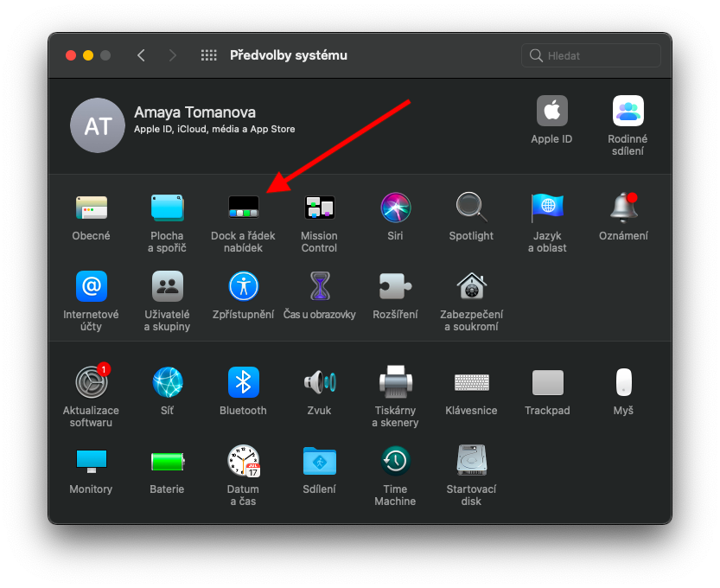The width and height of the screenshot is (720, 588).
Task: Click Amaya Tomanova account name
Action: tap(194, 112)
